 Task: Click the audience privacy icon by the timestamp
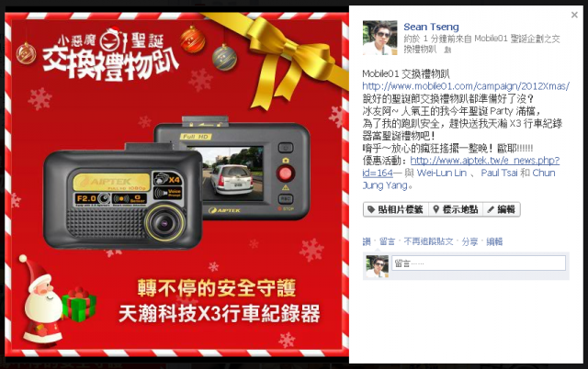(447, 50)
